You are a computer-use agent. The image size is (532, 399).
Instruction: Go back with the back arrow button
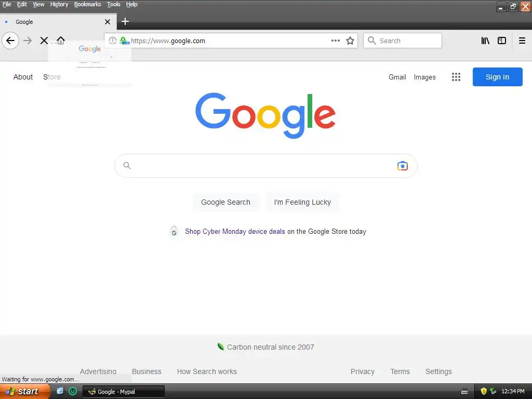tap(10, 41)
